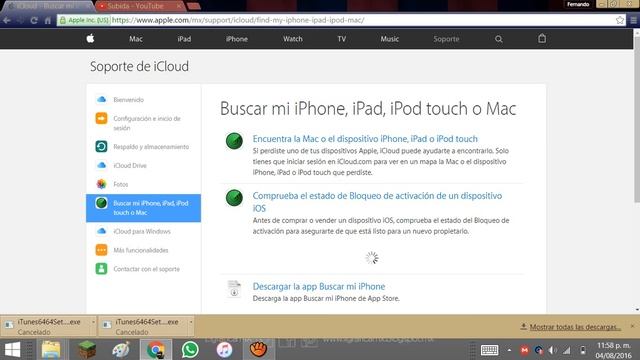Select Buscar mi iPhone, iPad sidebar item
This screenshot has width=640, height=360.
pyautogui.click(x=143, y=208)
